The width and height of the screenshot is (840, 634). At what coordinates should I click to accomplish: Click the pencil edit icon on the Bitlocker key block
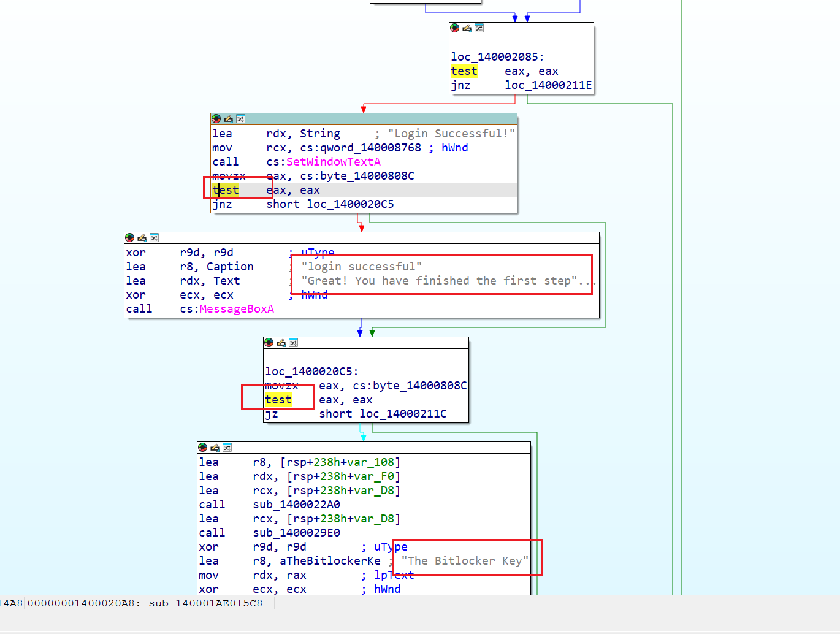point(215,448)
